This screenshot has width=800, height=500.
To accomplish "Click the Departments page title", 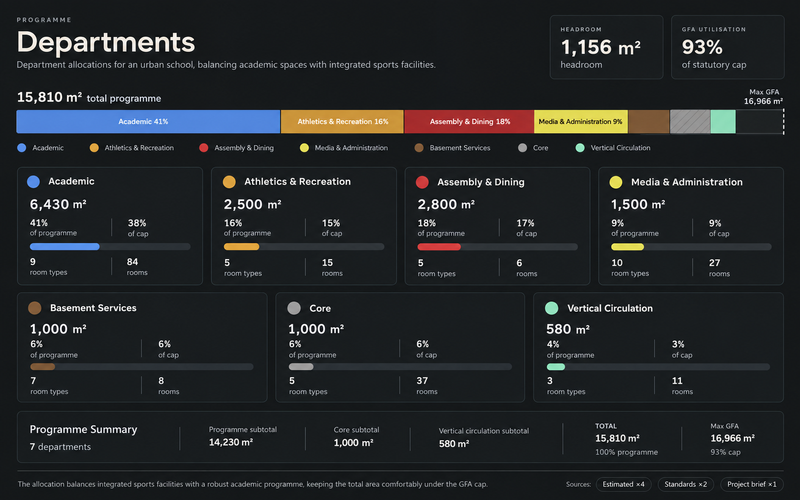I will [x=106, y=42].
